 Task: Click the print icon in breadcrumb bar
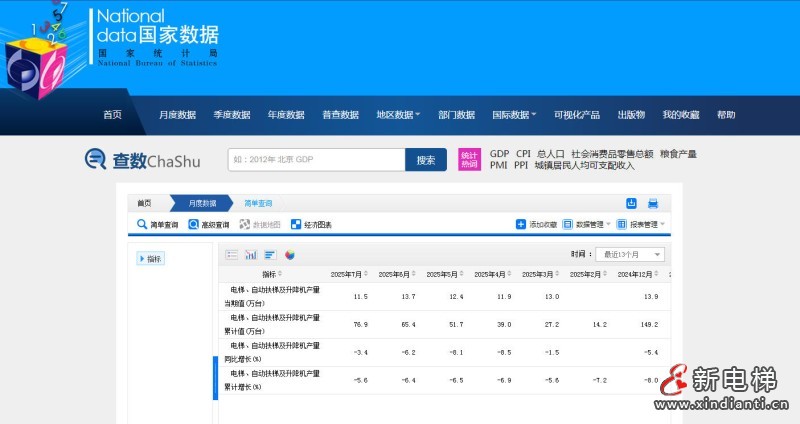click(653, 203)
